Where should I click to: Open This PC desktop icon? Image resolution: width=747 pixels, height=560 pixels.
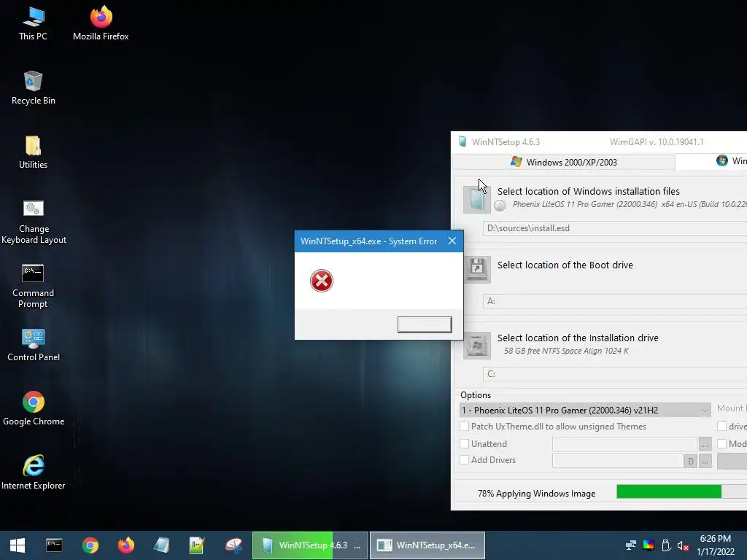(33, 23)
